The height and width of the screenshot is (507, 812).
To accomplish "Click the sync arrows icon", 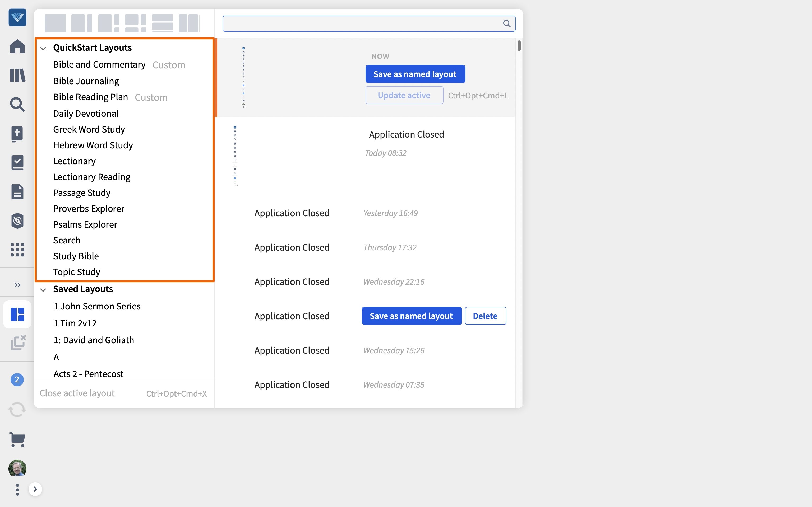I will pyautogui.click(x=17, y=409).
